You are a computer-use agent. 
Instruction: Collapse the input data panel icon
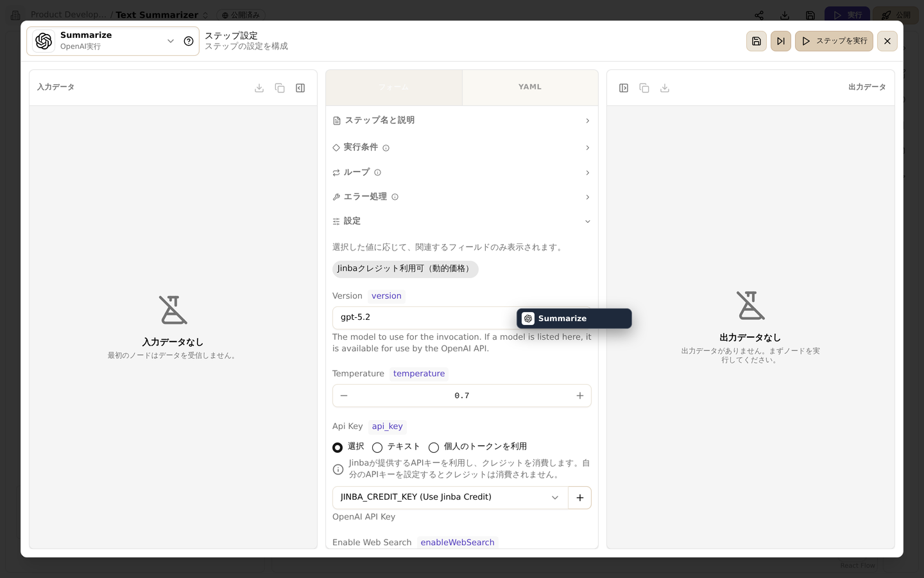click(x=300, y=88)
